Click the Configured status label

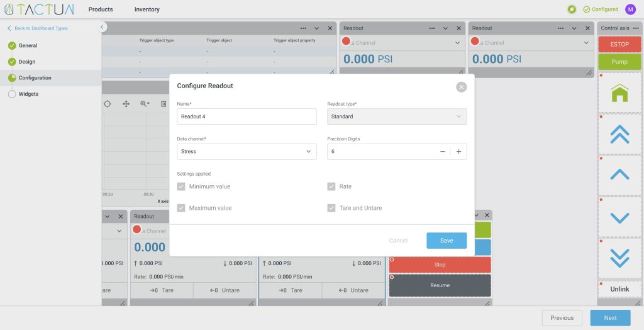601,9
